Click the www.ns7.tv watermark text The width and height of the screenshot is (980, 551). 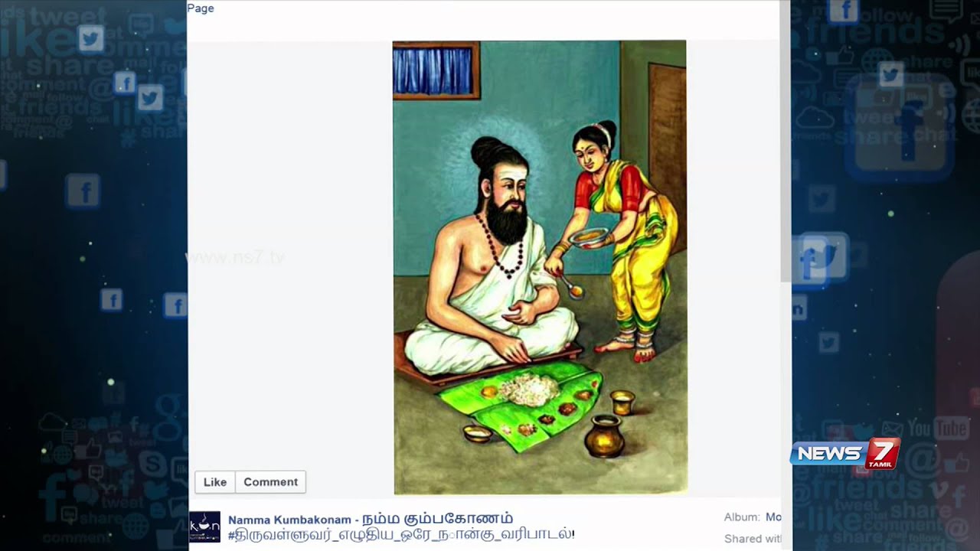click(236, 258)
